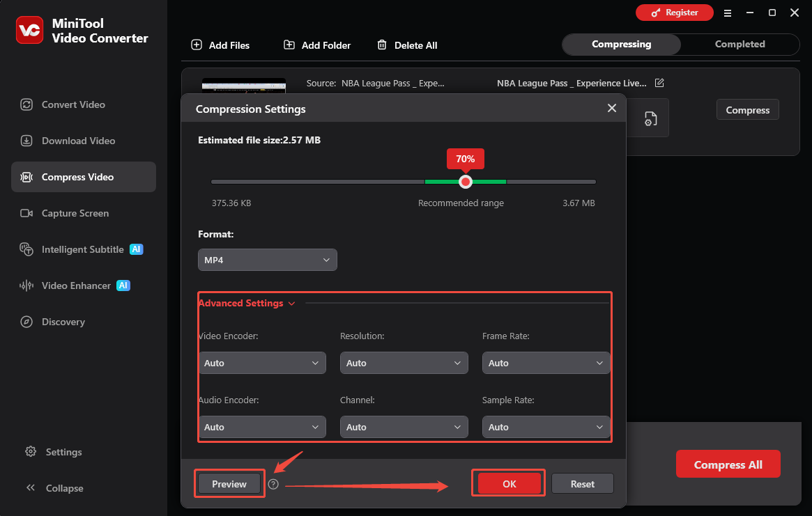Click the red OK button
The height and width of the screenshot is (516, 812).
tap(509, 483)
